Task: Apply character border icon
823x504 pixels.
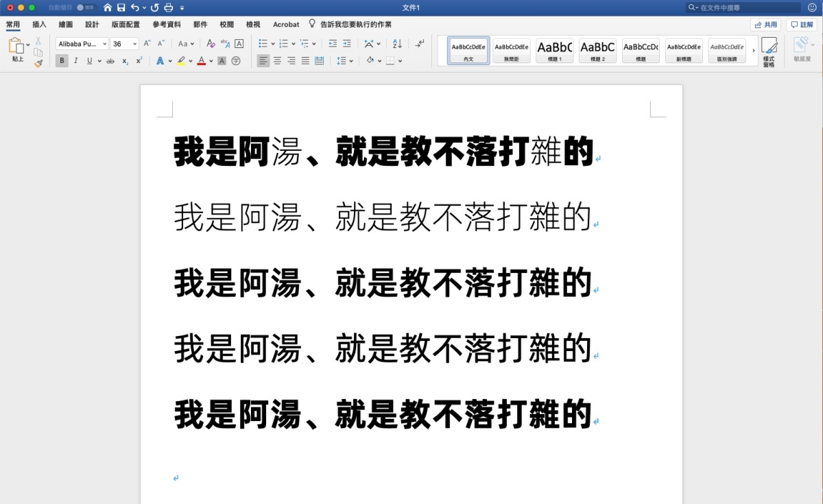Action: click(x=239, y=43)
